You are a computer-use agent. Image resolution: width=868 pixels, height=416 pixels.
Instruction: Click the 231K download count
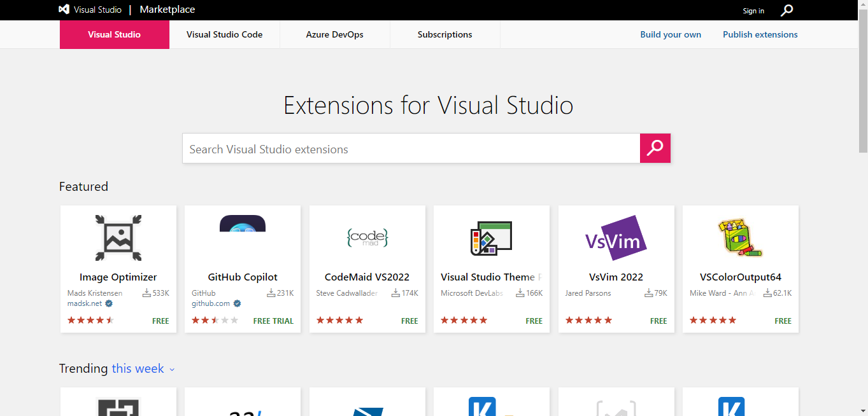coord(285,293)
